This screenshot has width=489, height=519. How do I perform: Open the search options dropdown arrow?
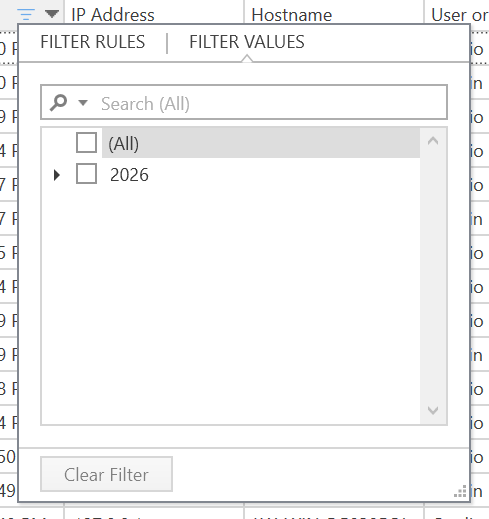(x=83, y=103)
